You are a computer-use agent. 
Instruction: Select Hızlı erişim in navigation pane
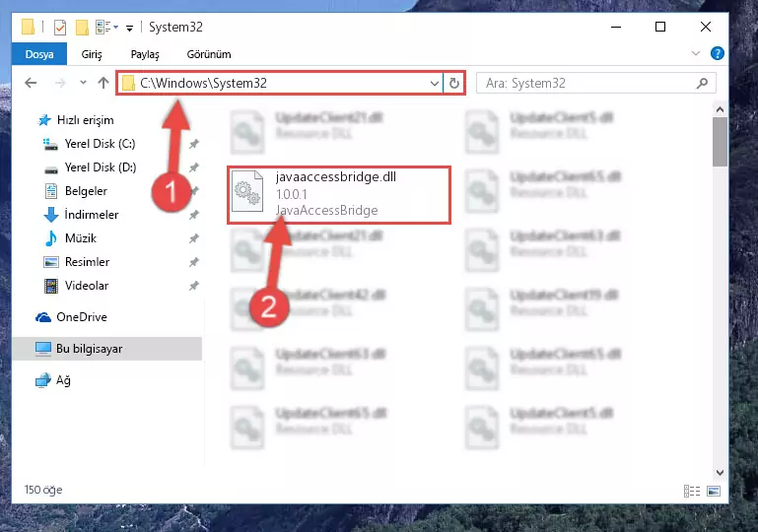[x=85, y=120]
